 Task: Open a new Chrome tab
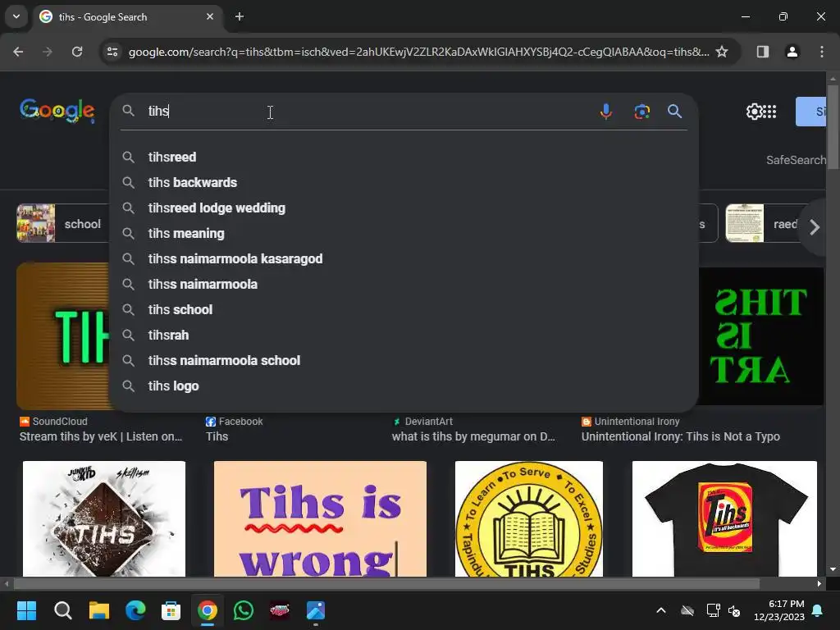240,16
